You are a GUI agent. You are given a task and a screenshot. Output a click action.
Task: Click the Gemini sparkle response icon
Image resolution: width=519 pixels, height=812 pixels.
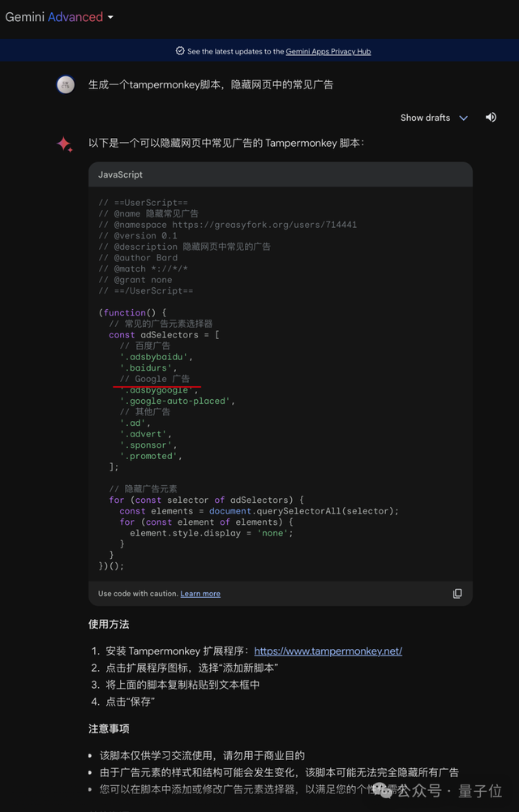coord(64,144)
